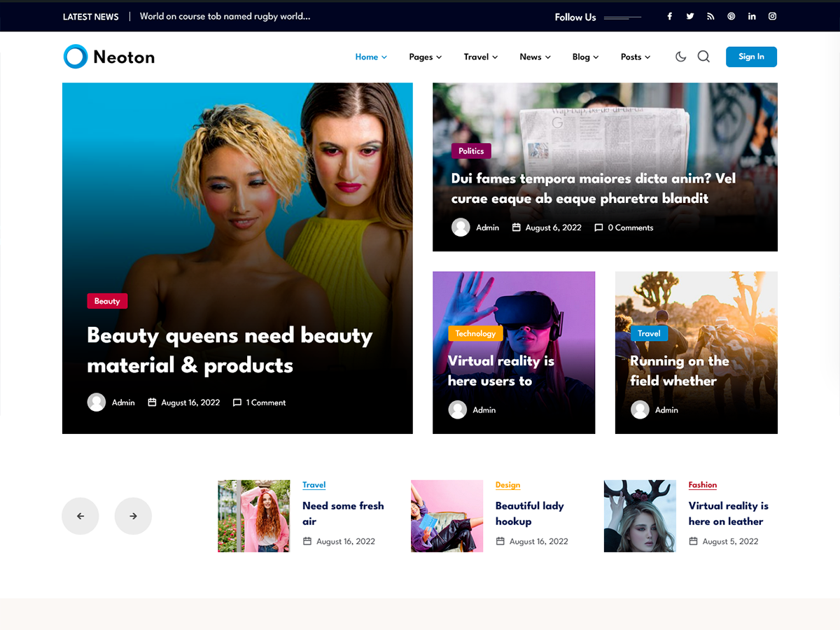The image size is (840, 630).
Task: Open the Beauty queens article headline
Action: [230, 350]
